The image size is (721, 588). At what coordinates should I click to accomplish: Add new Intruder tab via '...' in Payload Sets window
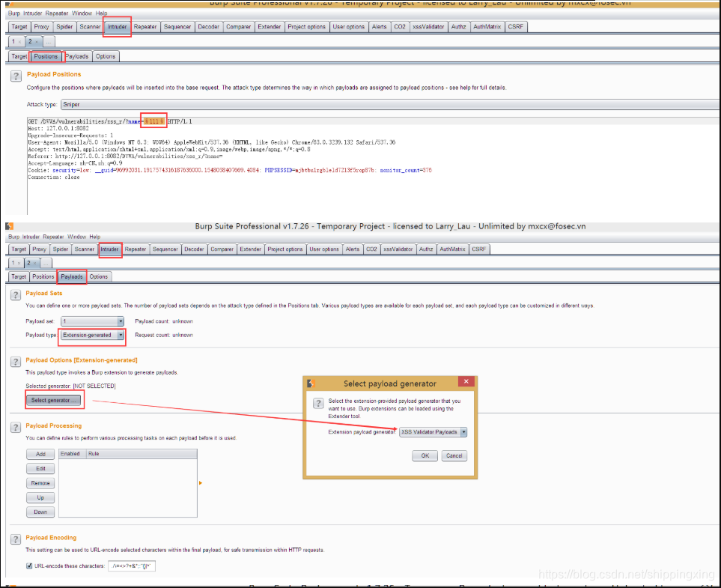click(46, 263)
